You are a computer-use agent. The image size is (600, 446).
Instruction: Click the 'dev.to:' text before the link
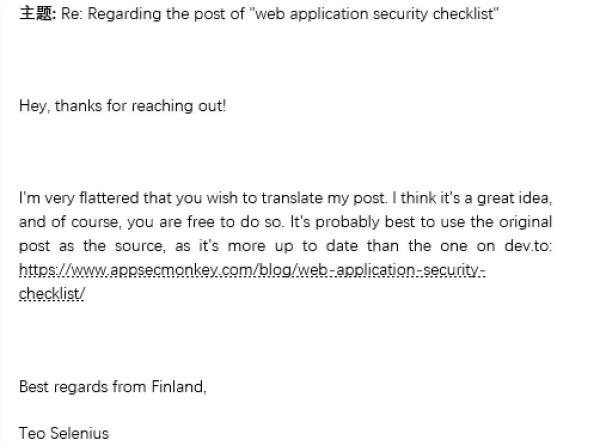(x=528, y=246)
